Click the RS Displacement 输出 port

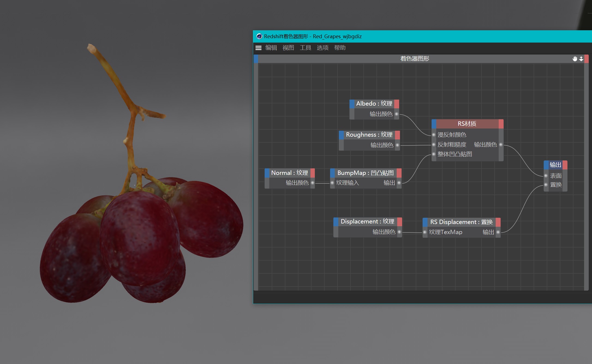coord(498,232)
